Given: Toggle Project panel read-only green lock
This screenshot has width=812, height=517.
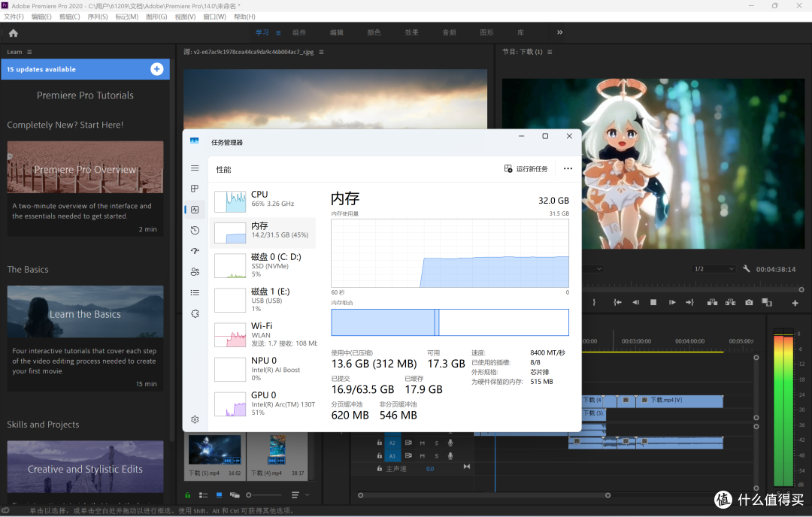Looking at the screenshot, I should pyautogui.click(x=187, y=495).
